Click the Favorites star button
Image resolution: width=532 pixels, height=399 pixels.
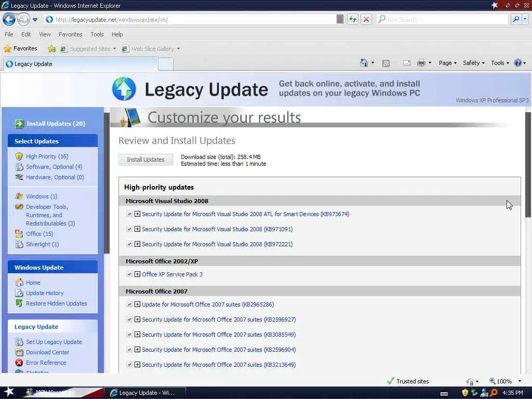pos(20,48)
